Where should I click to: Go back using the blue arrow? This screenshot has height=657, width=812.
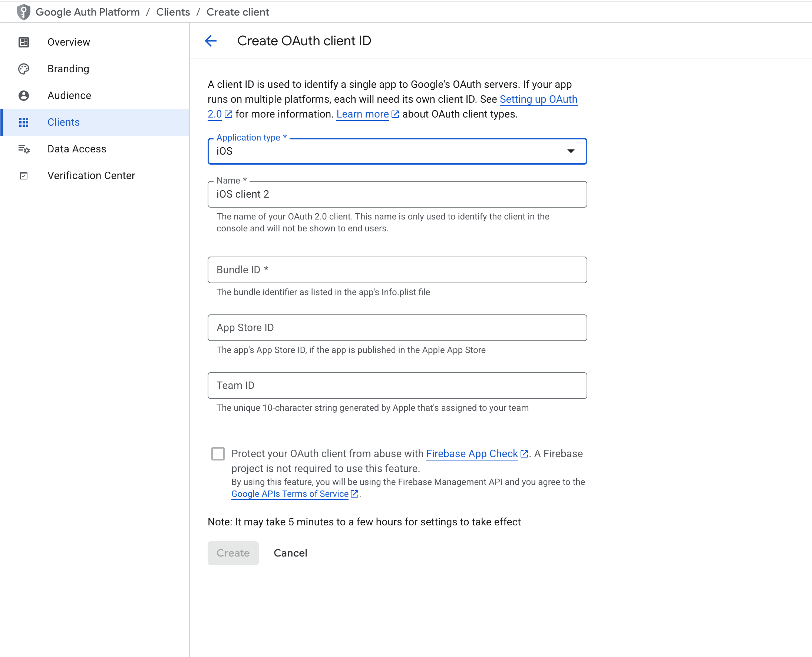pyautogui.click(x=211, y=40)
